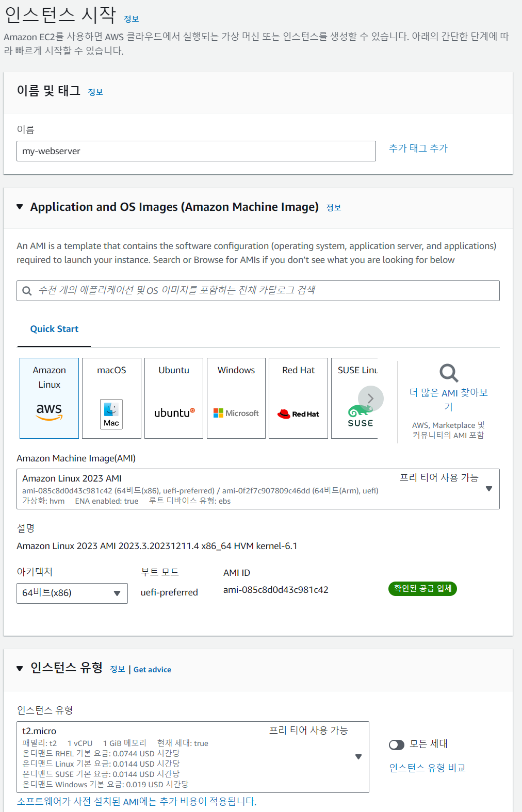Click the name field containing my-webserver
The height and width of the screenshot is (812, 522).
196,151
